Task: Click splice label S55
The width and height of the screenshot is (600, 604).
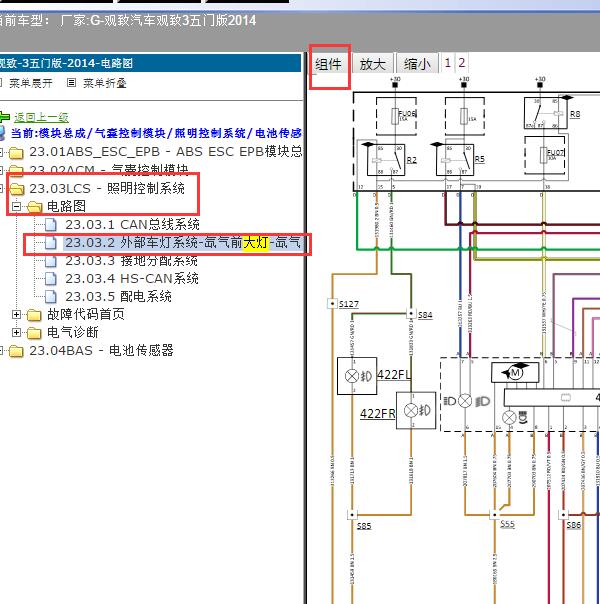Action: coord(507,524)
